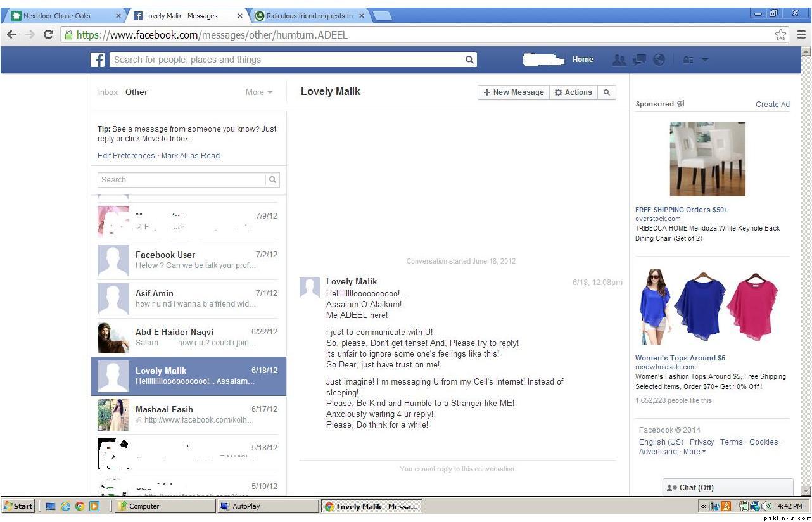Click the Facebook logo icon
Viewport: 812px width, 522px height.
98,60
